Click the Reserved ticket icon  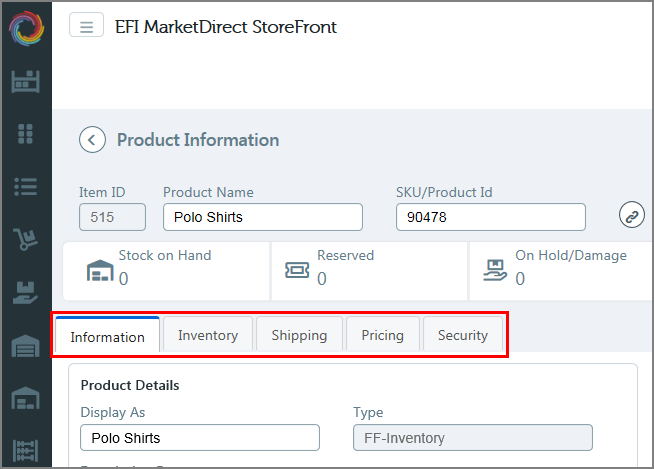click(x=297, y=270)
